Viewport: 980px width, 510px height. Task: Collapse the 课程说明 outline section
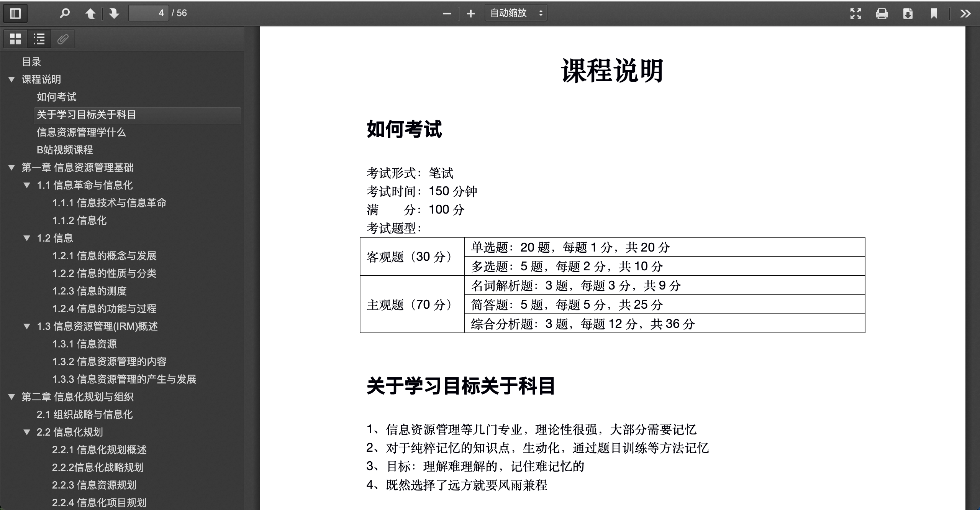(x=11, y=79)
